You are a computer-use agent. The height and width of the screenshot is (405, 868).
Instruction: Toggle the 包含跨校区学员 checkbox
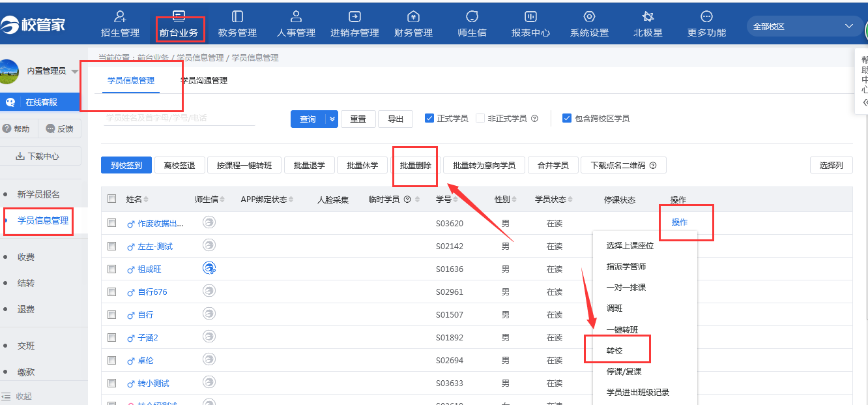(567, 118)
